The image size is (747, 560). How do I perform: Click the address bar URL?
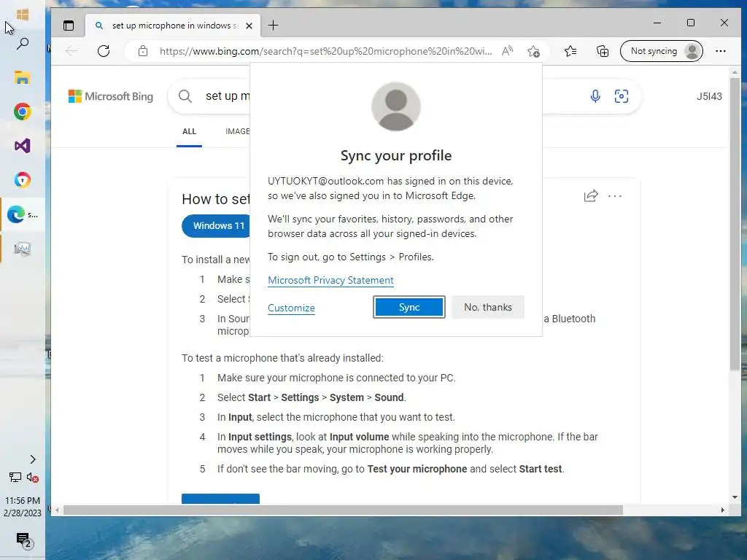coord(325,51)
